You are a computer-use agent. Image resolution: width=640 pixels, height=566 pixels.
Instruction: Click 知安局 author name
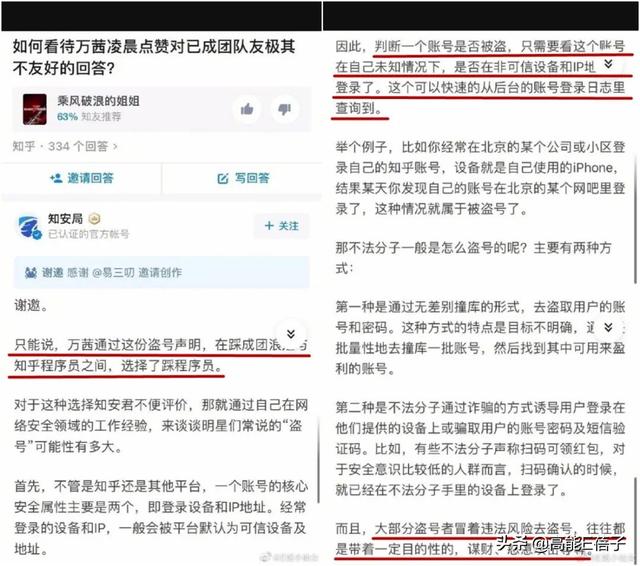point(65,219)
